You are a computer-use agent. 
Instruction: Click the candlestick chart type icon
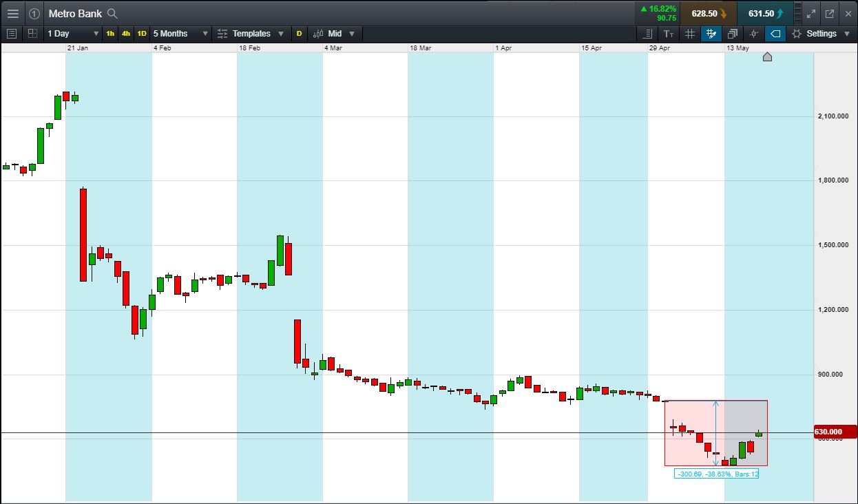[319, 33]
